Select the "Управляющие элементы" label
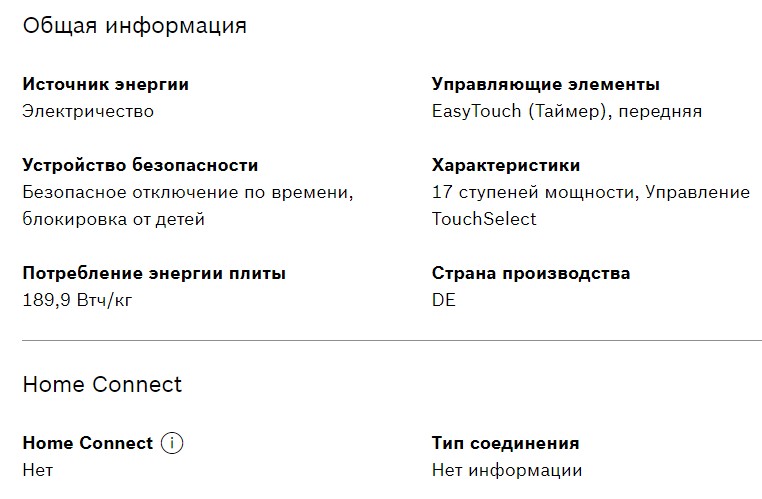Screen dimensions: 762x499 click(x=545, y=85)
